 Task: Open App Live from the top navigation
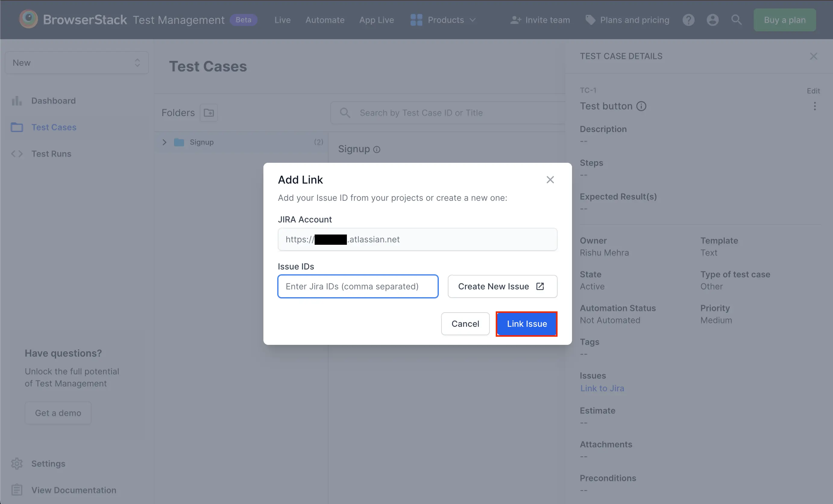376,20
